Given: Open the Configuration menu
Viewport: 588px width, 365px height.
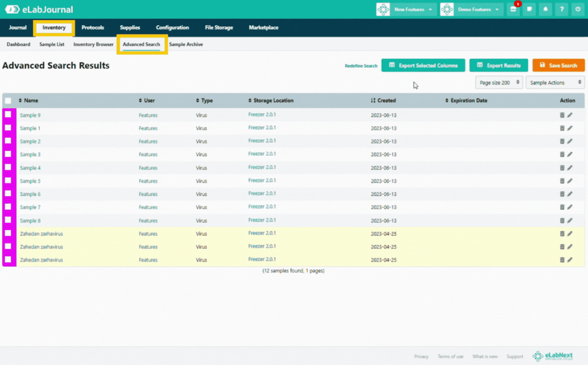Looking at the screenshot, I should tap(172, 27).
